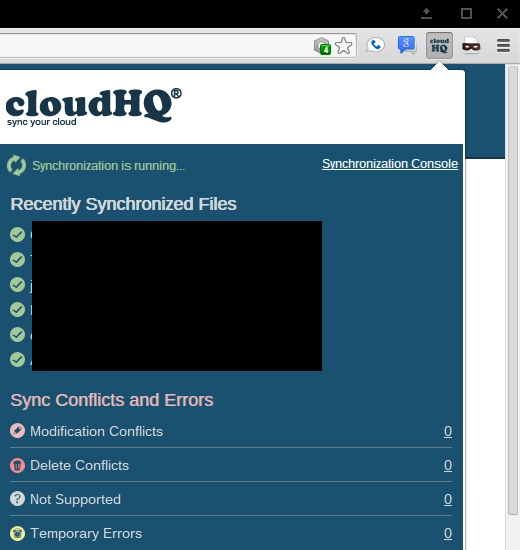
Task: Click the bookmark star icon
Action: [343, 46]
